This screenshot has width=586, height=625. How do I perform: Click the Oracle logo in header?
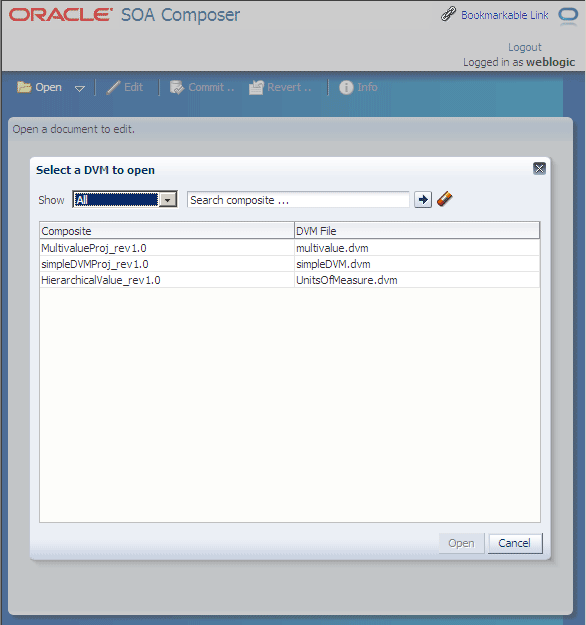tap(61, 15)
